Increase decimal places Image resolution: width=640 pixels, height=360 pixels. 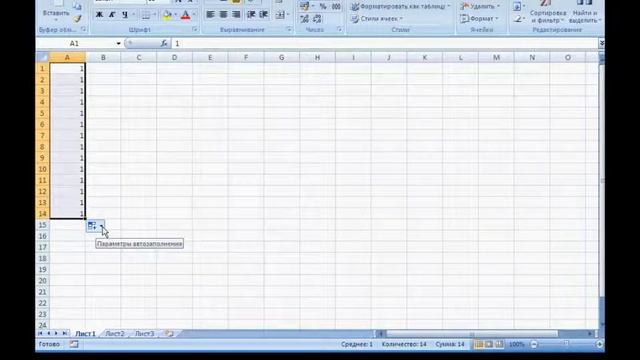click(304, 18)
